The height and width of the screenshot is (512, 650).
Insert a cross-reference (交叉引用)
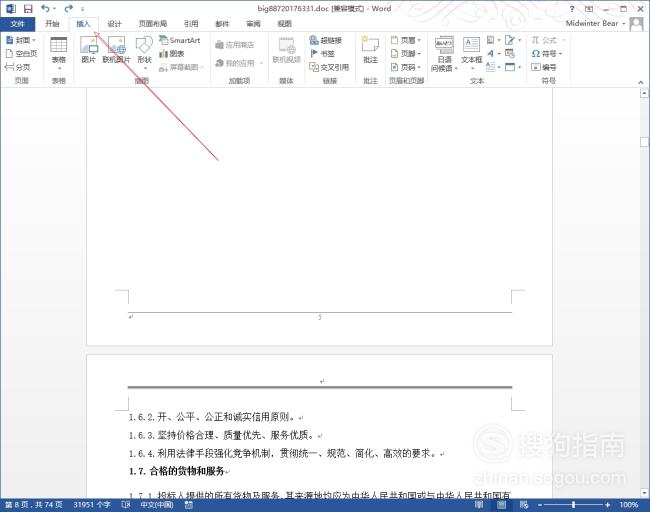[329, 67]
